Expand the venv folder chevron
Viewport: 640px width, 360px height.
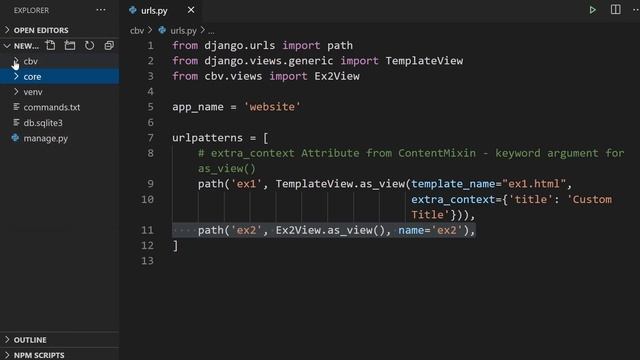[16, 92]
